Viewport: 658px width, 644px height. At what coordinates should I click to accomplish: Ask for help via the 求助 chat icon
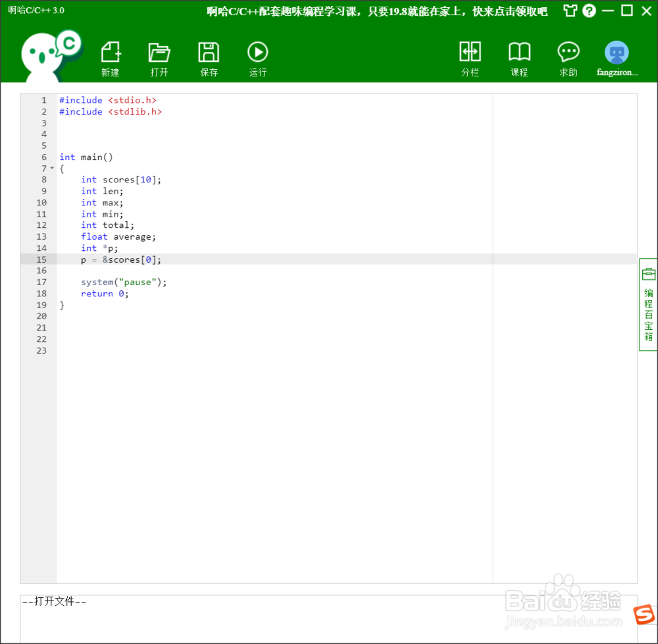569,59
